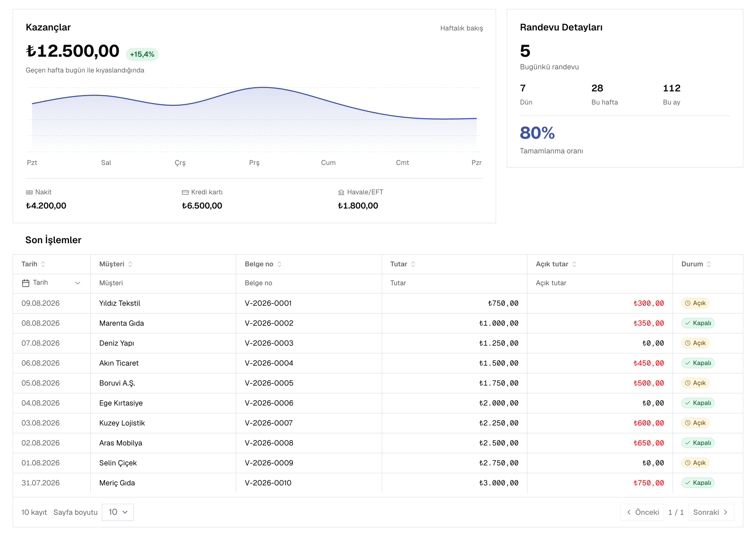Sort by Durum column icon
This screenshot has height=540, width=756.
pos(709,264)
